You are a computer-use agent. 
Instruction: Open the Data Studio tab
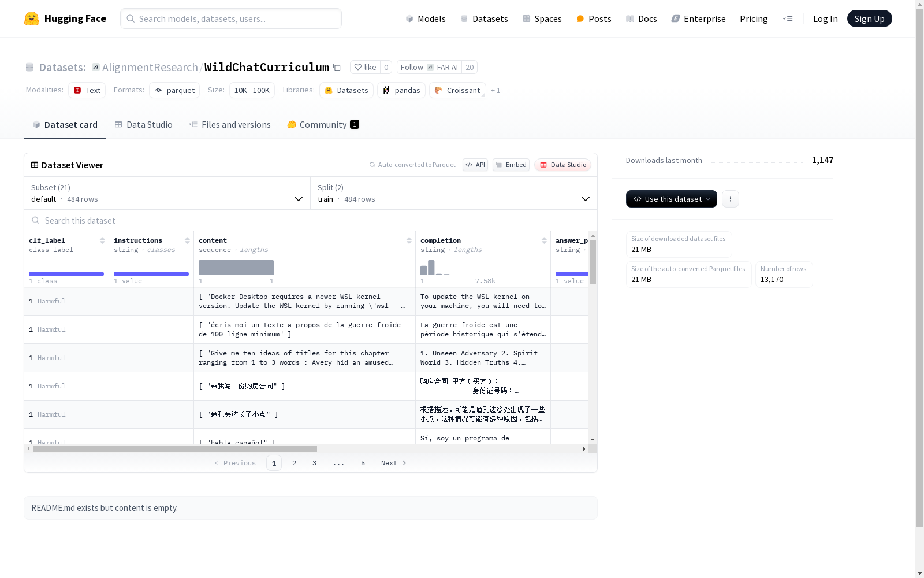[x=144, y=125]
